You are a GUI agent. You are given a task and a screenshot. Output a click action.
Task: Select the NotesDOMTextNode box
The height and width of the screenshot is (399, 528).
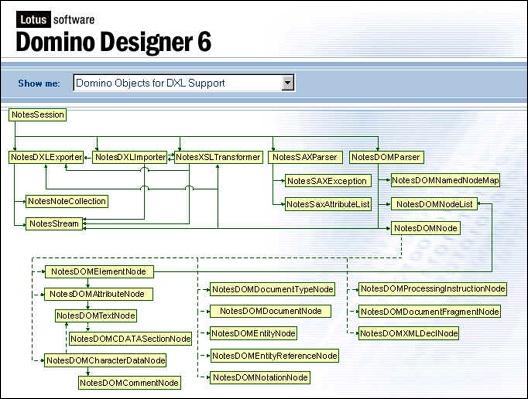pyautogui.click(x=96, y=316)
